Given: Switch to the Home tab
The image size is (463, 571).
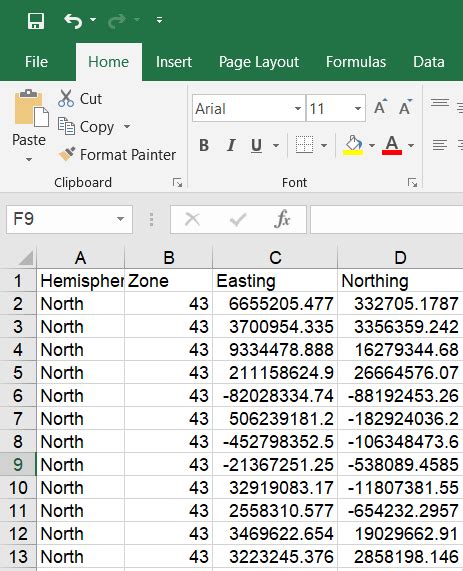Looking at the screenshot, I should pos(109,62).
